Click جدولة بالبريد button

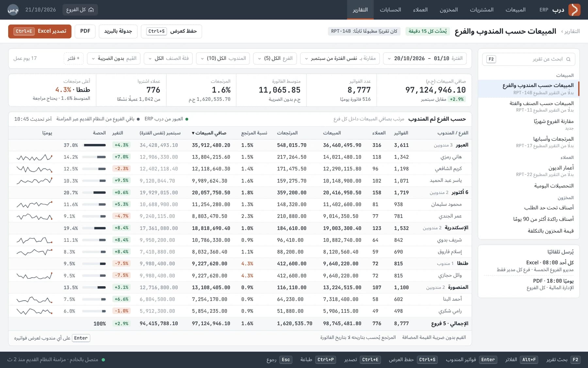pos(118,31)
